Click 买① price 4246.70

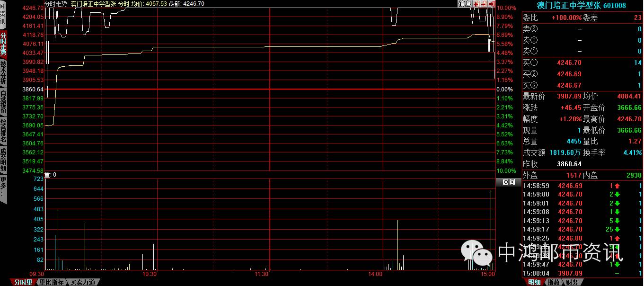(x=569, y=63)
